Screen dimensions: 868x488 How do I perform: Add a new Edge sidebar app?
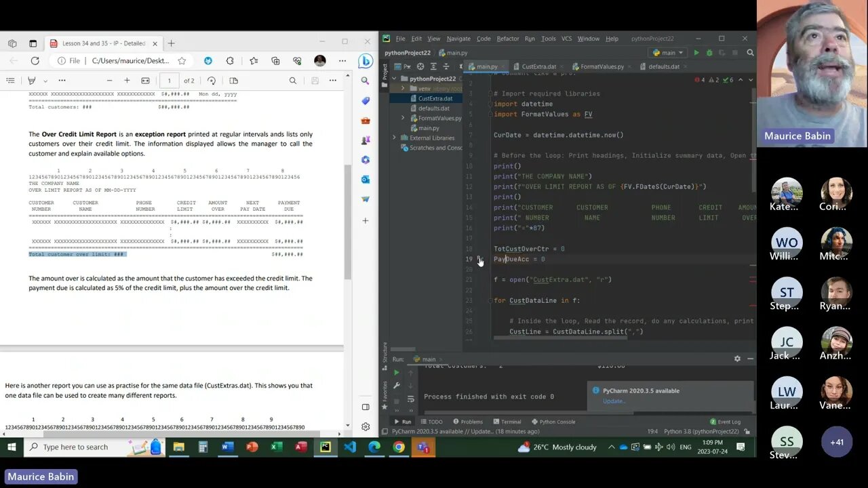pos(365,220)
